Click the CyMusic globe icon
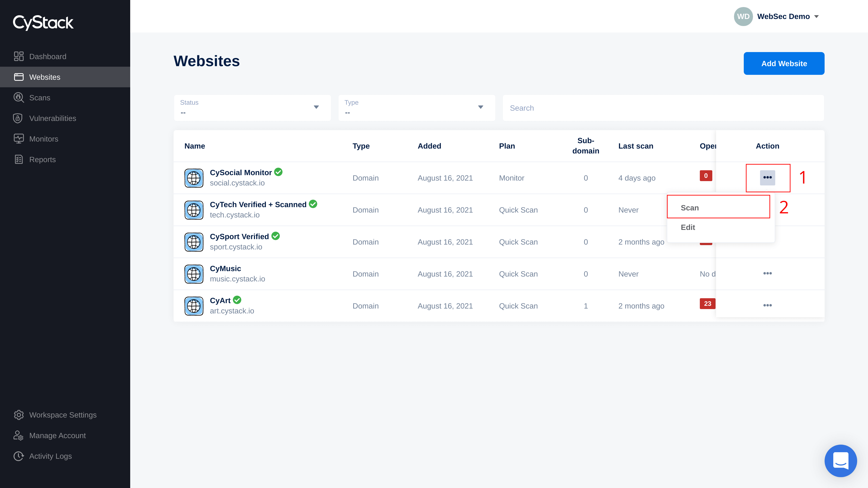 [194, 274]
